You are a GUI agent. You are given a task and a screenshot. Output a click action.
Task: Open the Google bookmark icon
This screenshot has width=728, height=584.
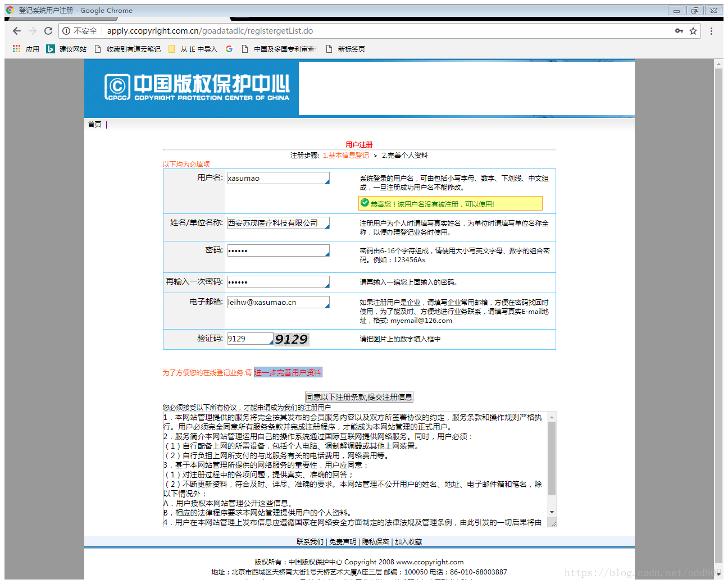coord(229,49)
